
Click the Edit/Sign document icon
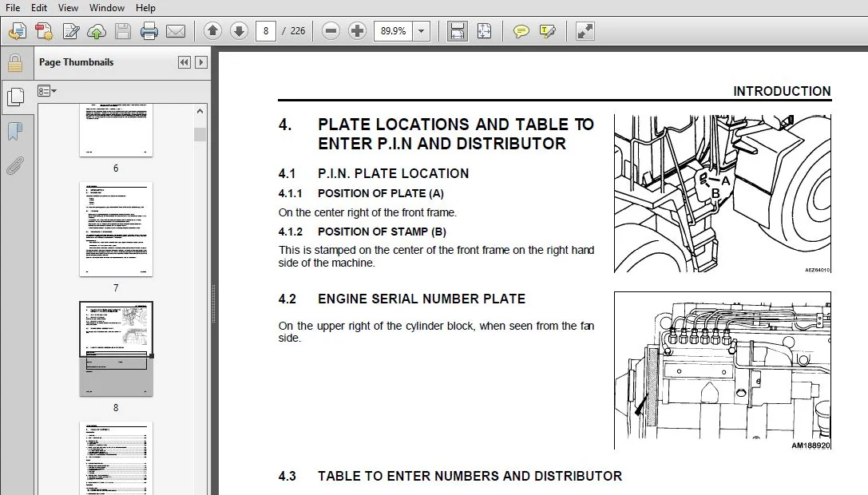coord(70,31)
